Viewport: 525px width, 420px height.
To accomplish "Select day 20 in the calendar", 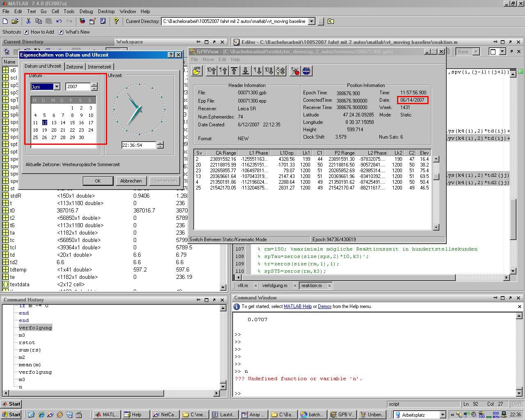I will click(x=54, y=130).
